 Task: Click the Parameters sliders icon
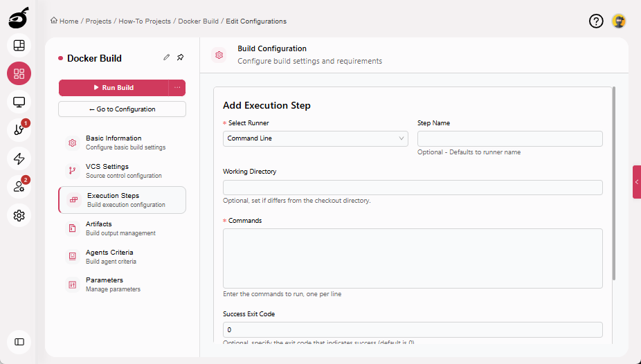click(73, 284)
